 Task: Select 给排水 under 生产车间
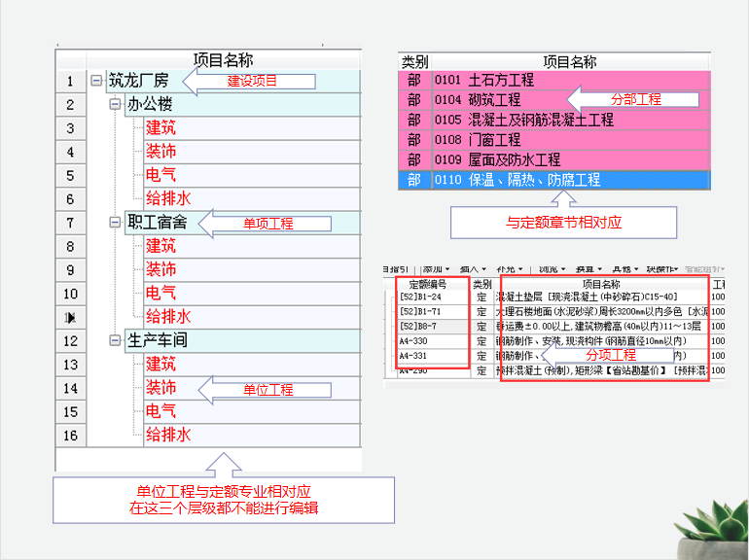coord(168,435)
